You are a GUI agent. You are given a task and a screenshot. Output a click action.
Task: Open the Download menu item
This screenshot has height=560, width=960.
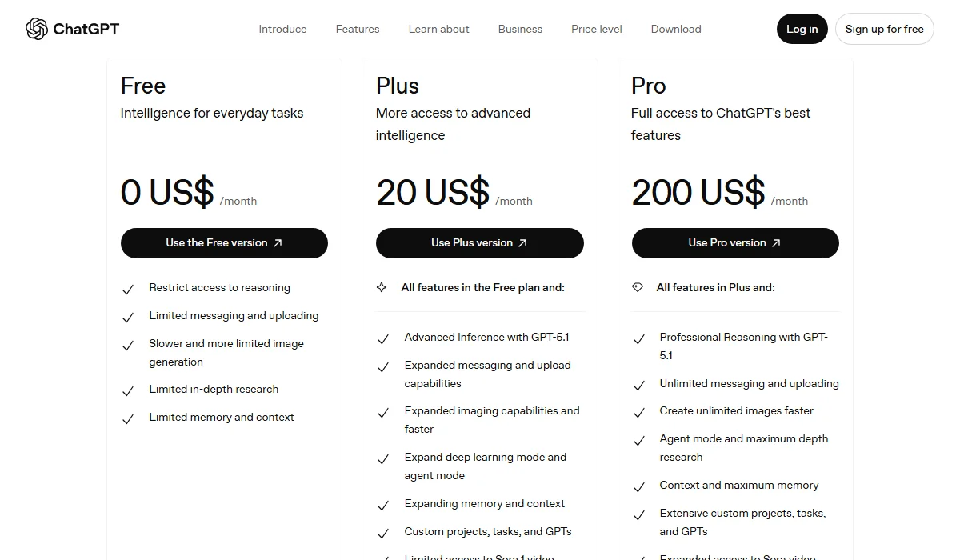[675, 29]
